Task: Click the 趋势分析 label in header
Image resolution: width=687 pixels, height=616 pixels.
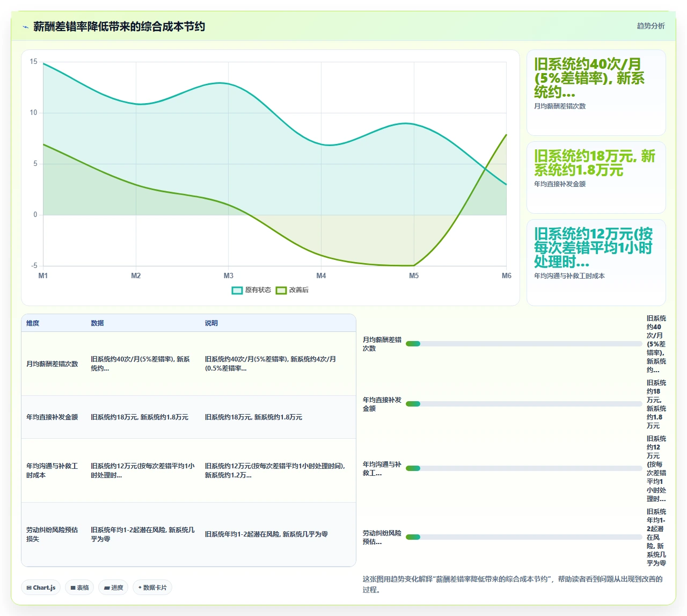Action: (x=651, y=26)
